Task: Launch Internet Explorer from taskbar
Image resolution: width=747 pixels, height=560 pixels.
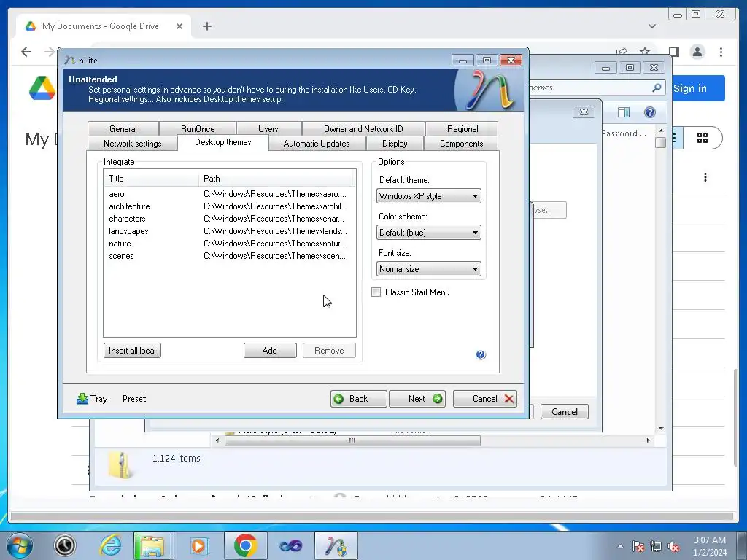Action: [x=110, y=545]
